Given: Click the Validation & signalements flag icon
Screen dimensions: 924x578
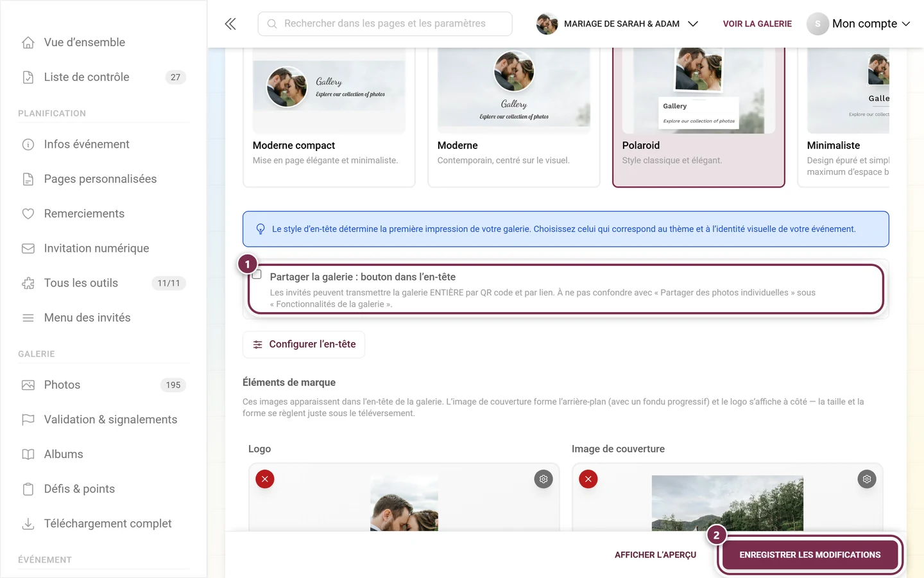Looking at the screenshot, I should click(28, 420).
